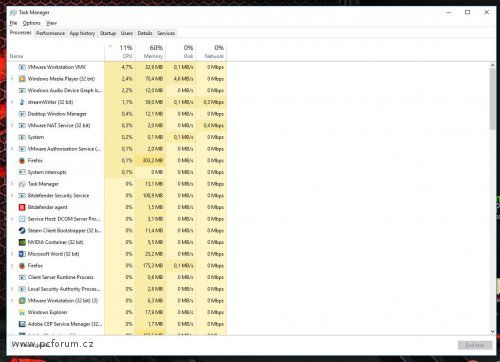The width and height of the screenshot is (500, 362).
Task: Expand the Task Manager process group
Action: [12, 184]
